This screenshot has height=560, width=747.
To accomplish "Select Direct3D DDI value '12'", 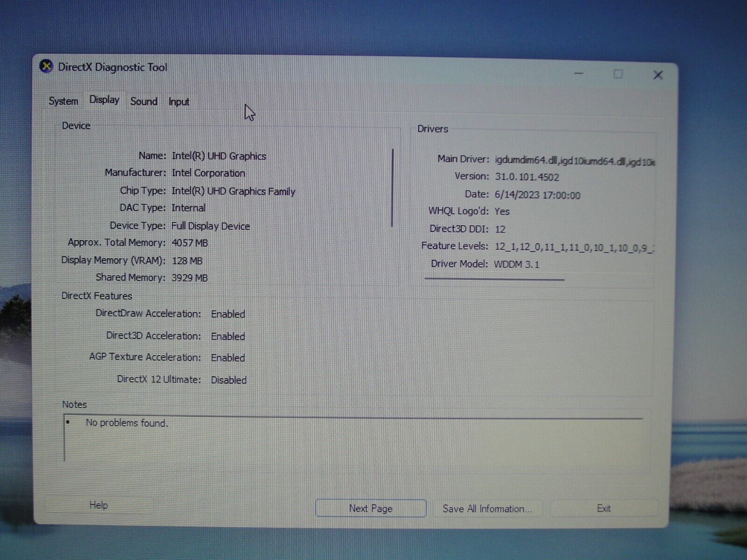I will (x=500, y=229).
